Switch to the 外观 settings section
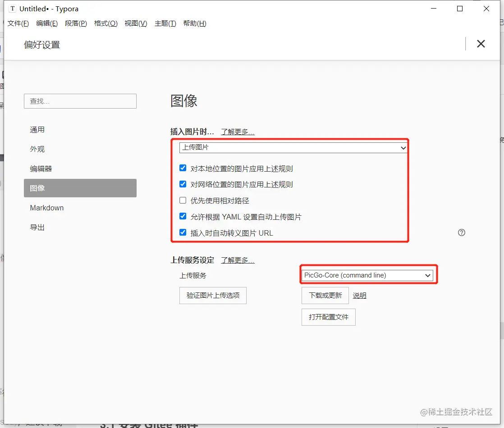 point(37,149)
